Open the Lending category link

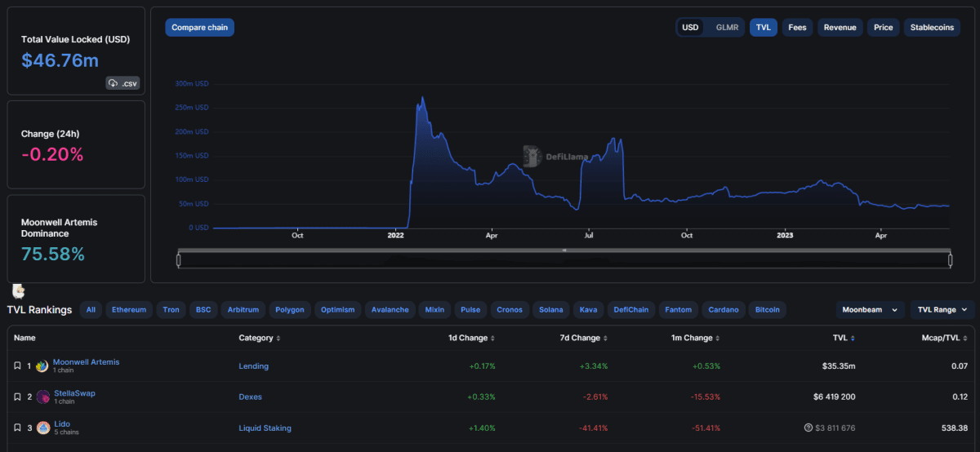click(253, 366)
